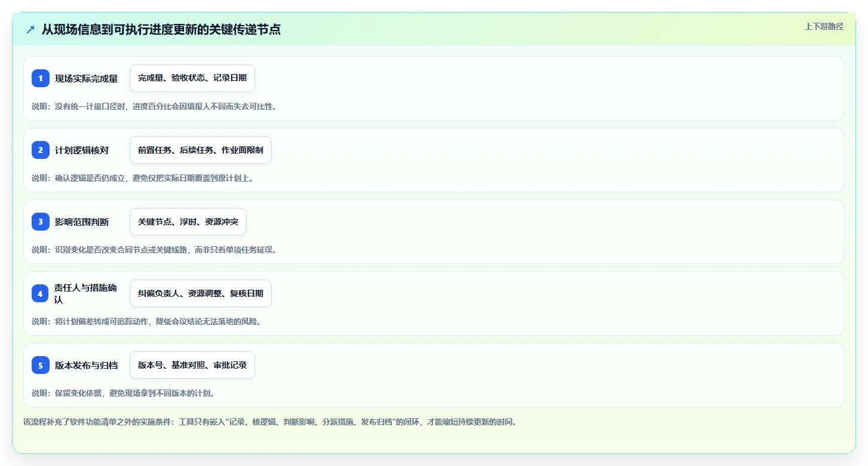Click the note 识别变化是否改变合同节点
The height and width of the screenshot is (466, 868).
[154, 250]
